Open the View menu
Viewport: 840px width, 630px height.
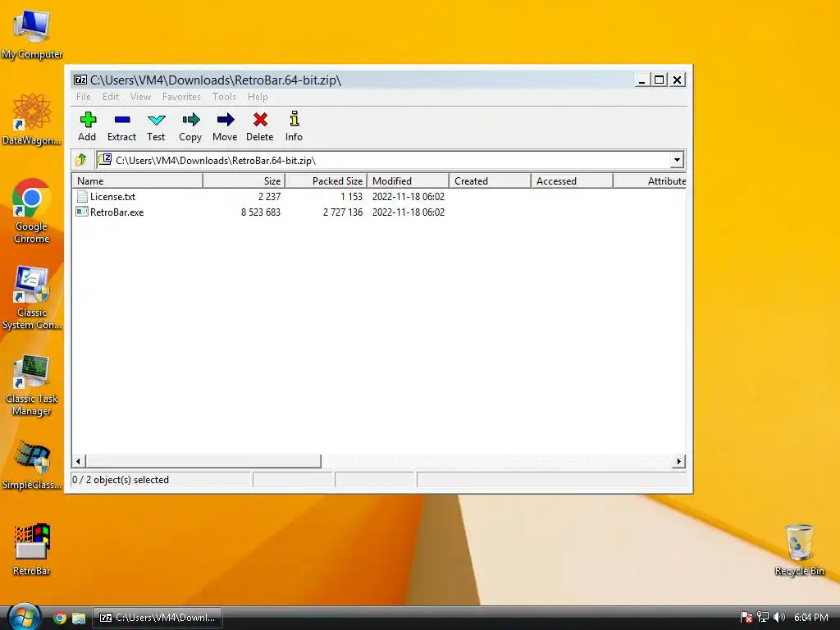point(140,97)
